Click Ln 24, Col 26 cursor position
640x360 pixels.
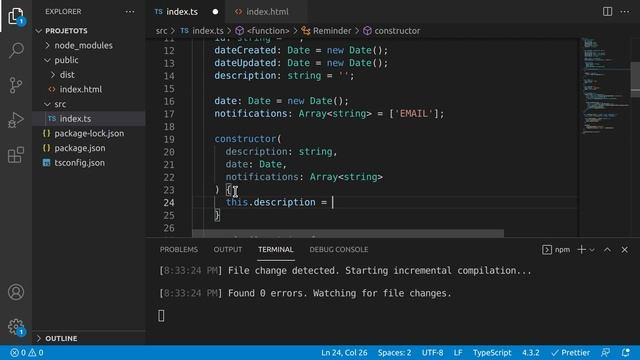point(344,353)
